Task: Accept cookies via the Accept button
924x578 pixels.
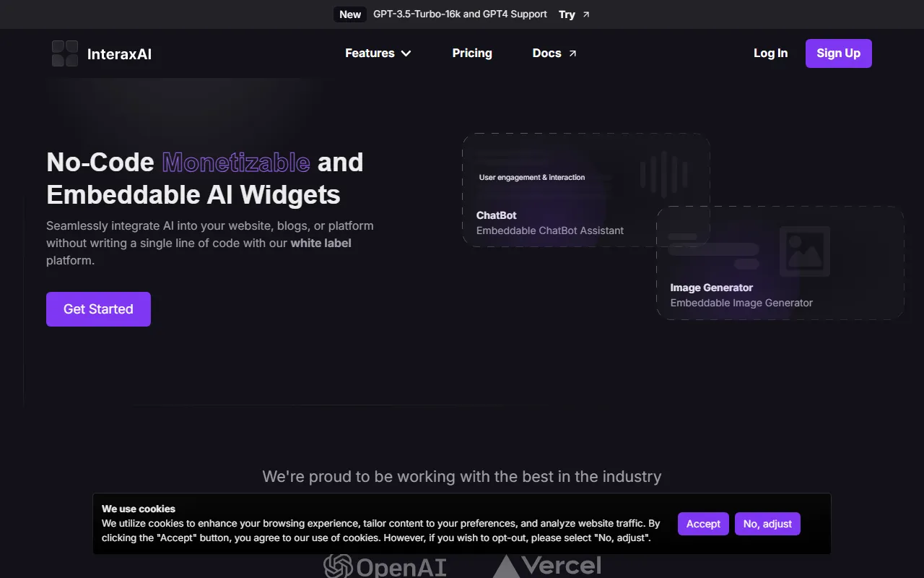Action: pyautogui.click(x=703, y=523)
